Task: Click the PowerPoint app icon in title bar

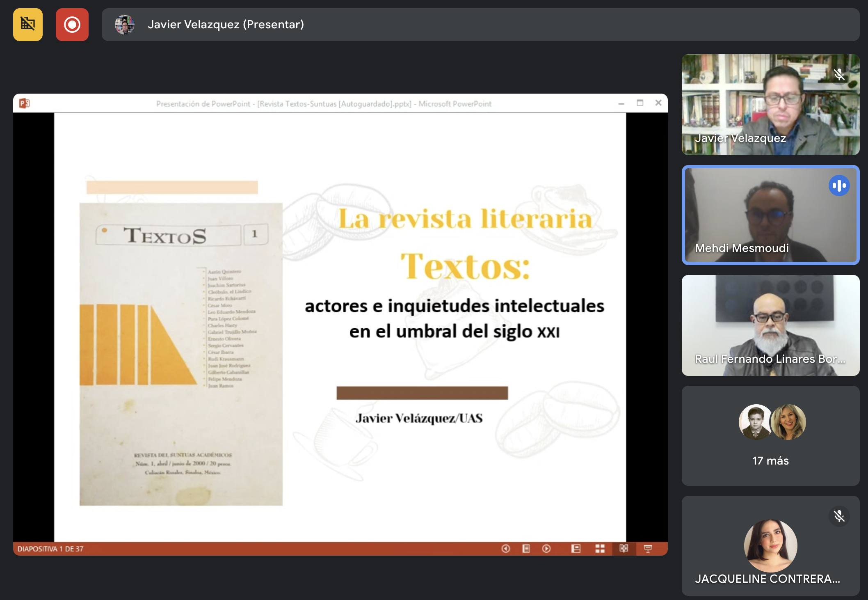Action: pos(25,103)
